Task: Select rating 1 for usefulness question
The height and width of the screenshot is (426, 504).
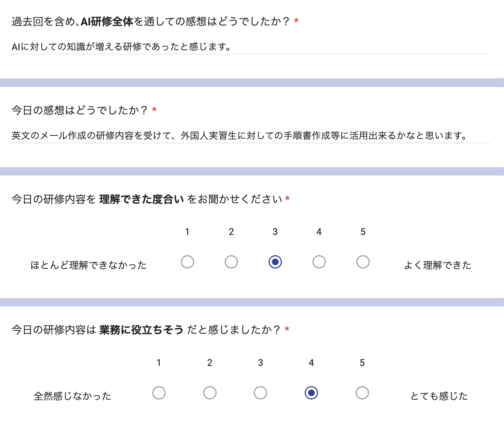Action: click(159, 393)
